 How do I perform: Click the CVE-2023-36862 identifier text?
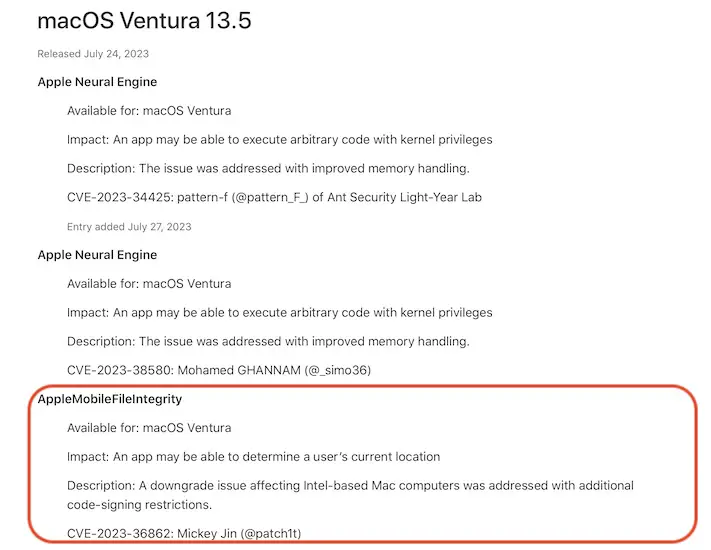(x=113, y=535)
